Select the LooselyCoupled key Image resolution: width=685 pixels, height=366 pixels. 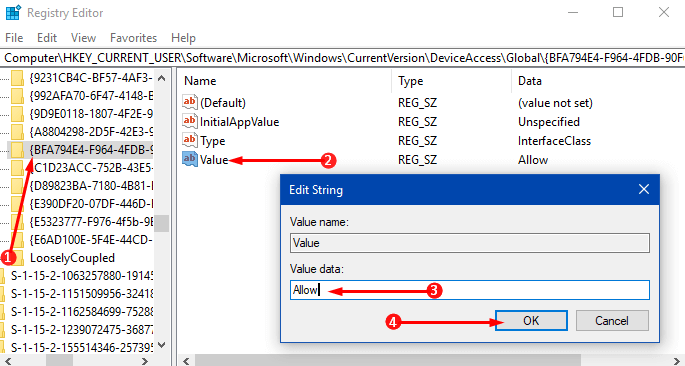(73, 258)
